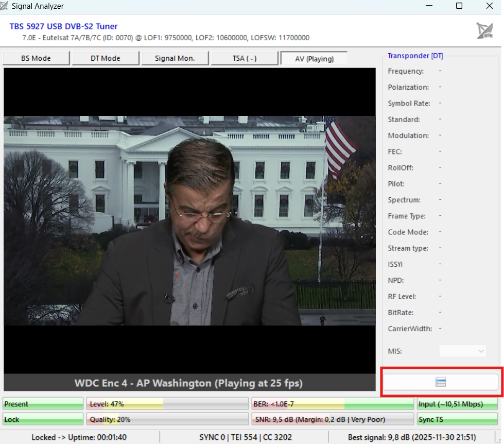
Task: Click the Sync TS indicator
Action: 457,419
